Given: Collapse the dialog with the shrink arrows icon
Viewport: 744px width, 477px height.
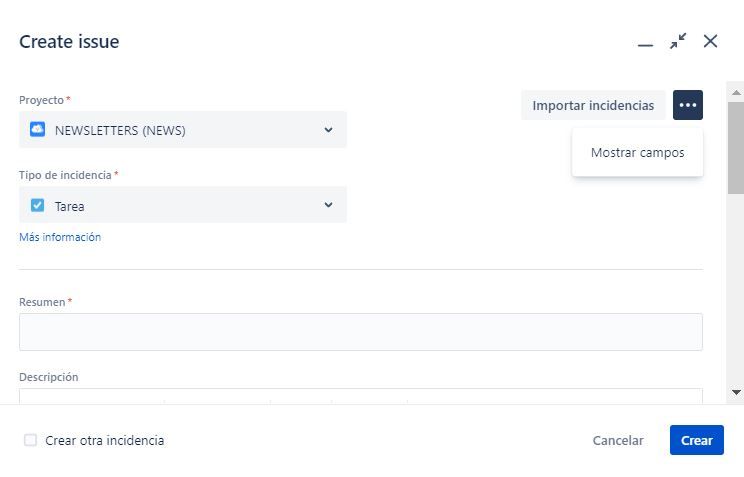Looking at the screenshot, I should point(678,41).
